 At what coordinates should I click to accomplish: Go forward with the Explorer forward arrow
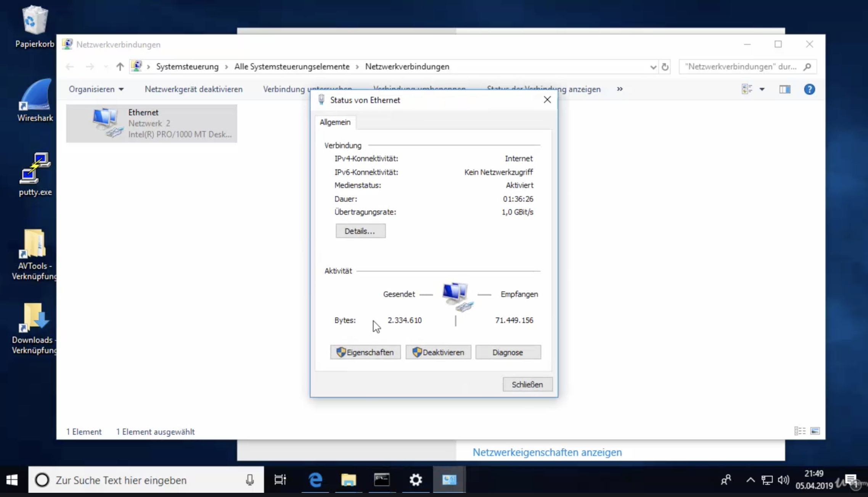[x=90, y=67]
